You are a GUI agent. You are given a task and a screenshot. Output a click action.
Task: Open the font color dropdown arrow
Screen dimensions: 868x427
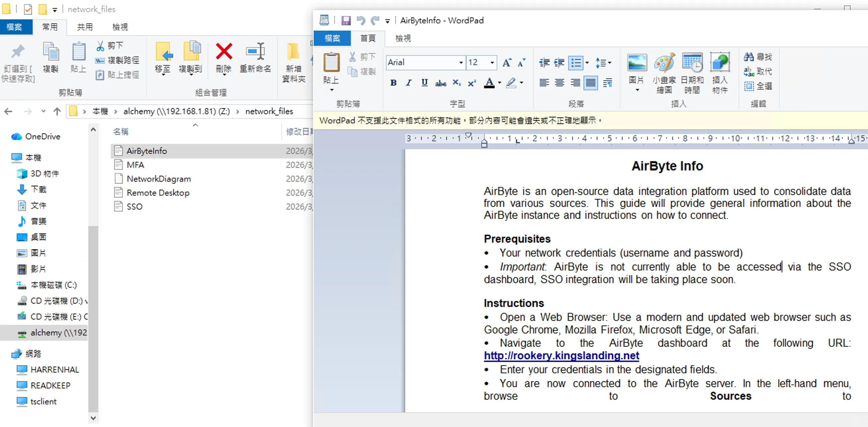pos(500,83)
